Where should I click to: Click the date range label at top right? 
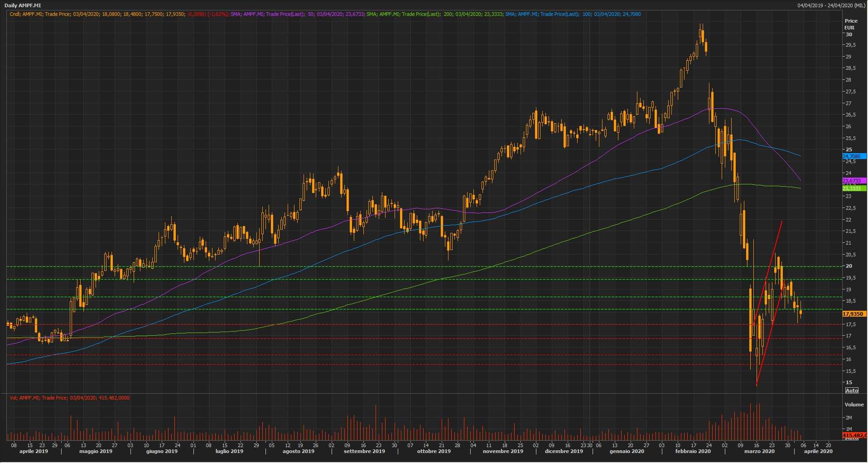(x=831, y=5)
